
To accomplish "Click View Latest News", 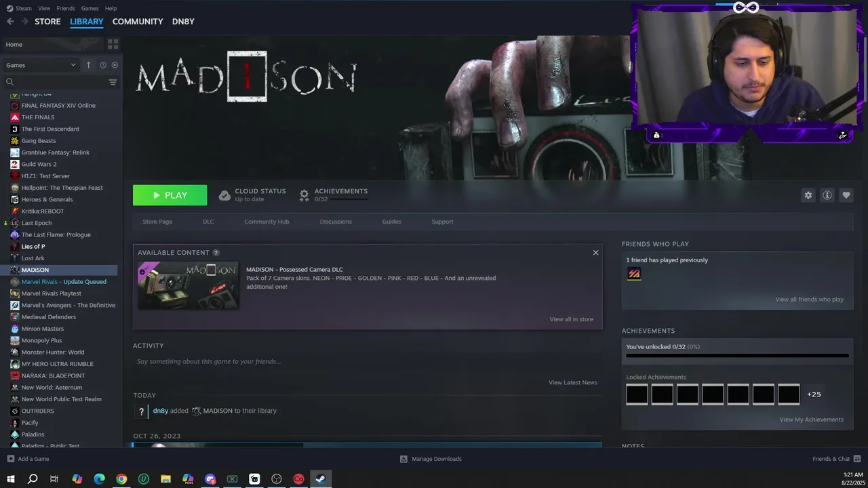I will tap(573, 382).
